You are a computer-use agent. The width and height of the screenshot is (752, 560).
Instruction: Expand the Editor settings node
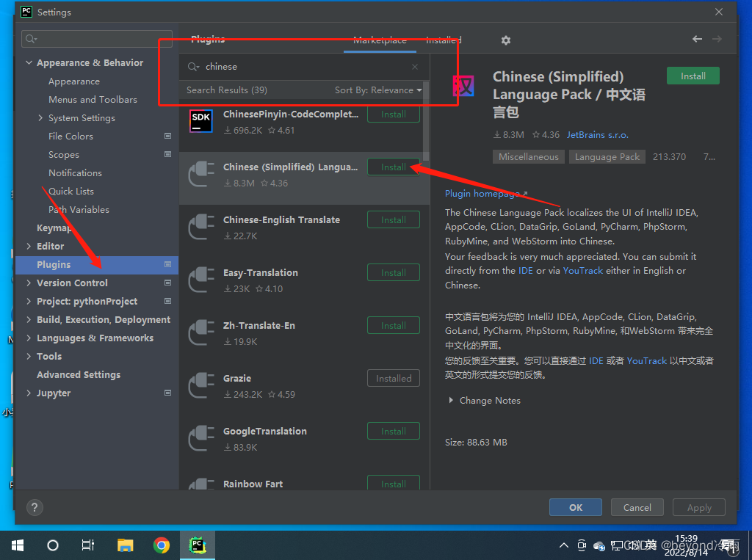29,246
